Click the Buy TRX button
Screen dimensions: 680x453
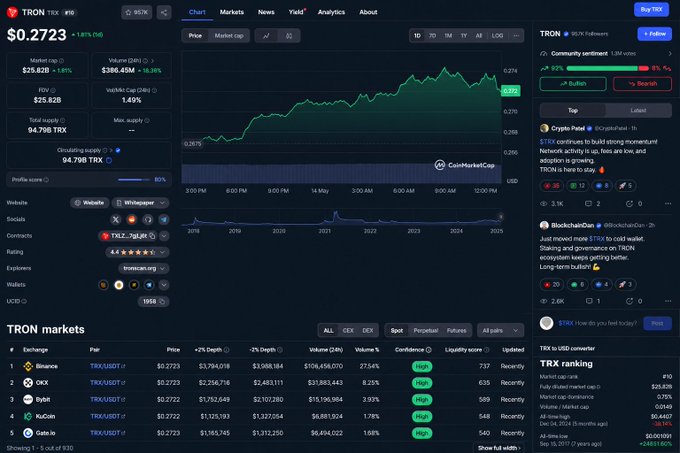click(651, 9)
